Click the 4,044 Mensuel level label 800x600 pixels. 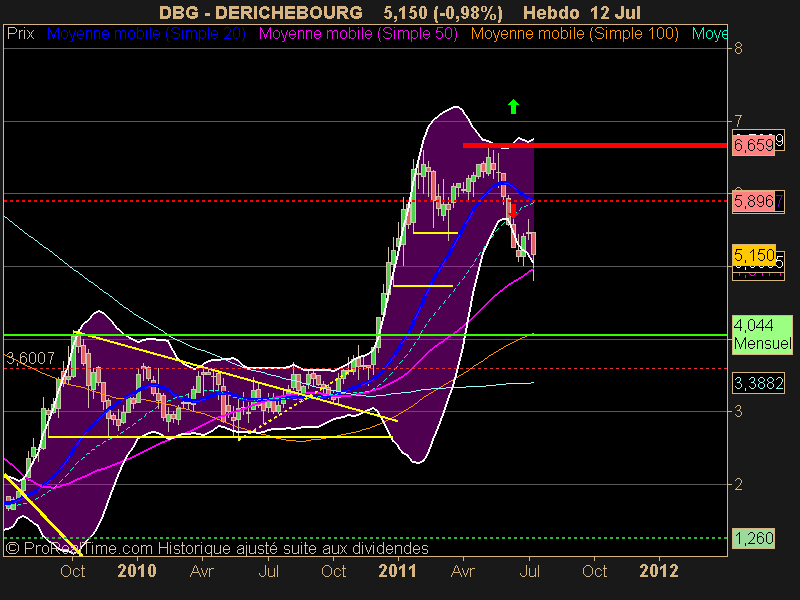[762, 334]
